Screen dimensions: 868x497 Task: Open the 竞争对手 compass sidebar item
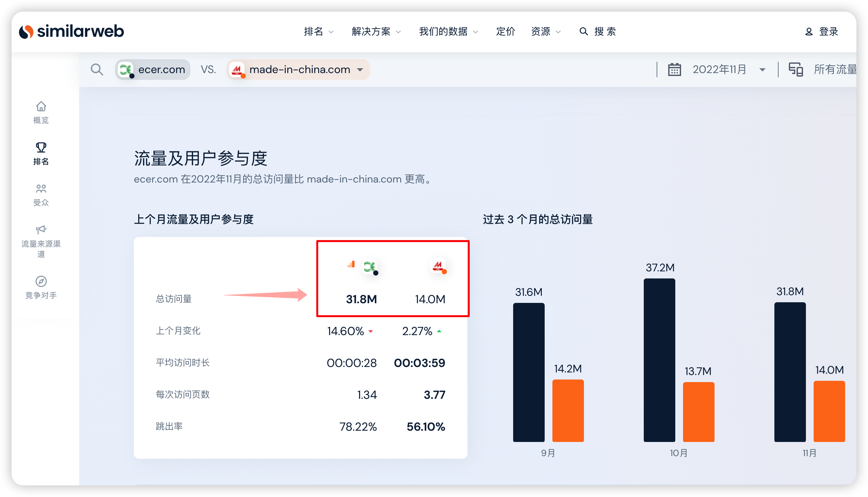tap(41, 287)
